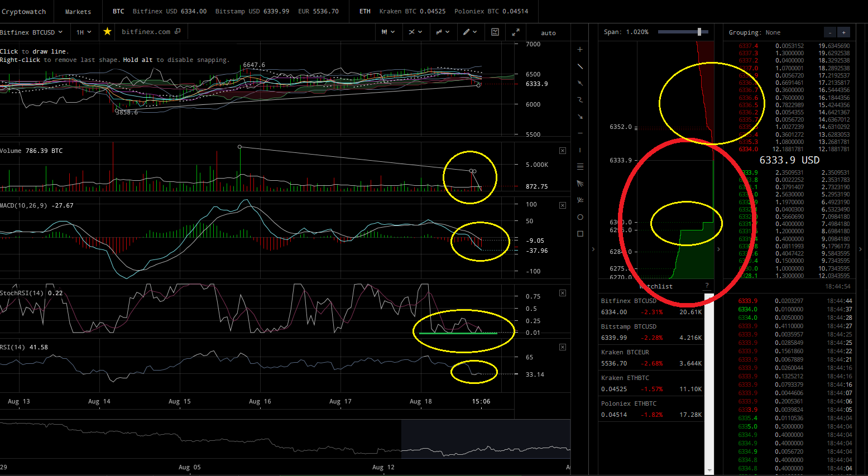Open Bitfinex USD 6334.00 ticker
The width and height of the screenshot is (868, 476).
(x=170, y=11)
